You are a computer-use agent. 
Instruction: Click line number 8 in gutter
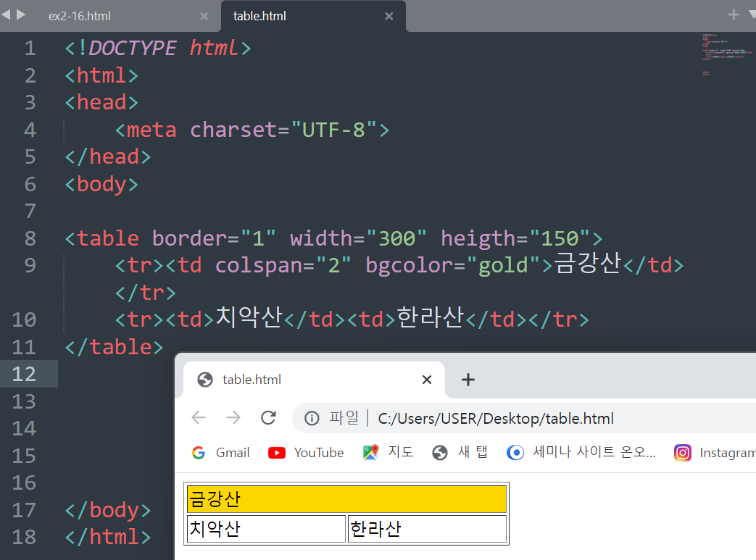pos(30,238)
